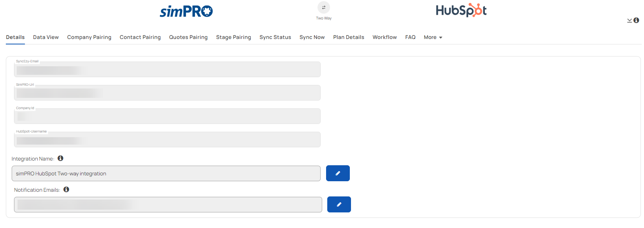Click the SimPRO-Url field

click(x=167, y=93)
